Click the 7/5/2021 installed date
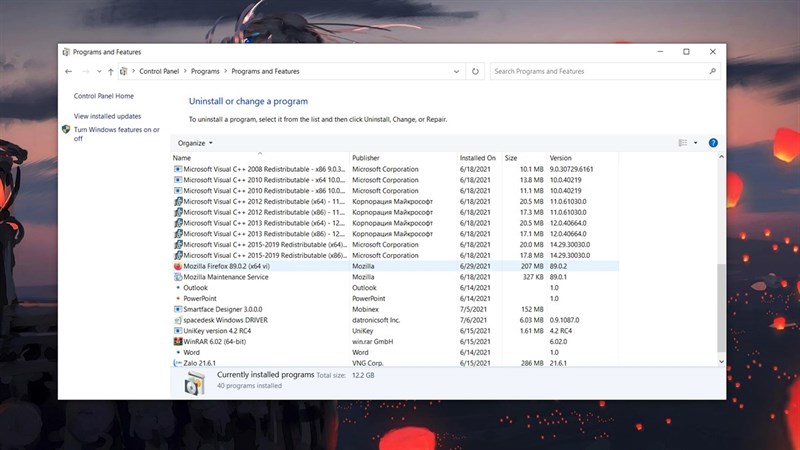Viewport: 800px width, 450px height. point(473,310)
